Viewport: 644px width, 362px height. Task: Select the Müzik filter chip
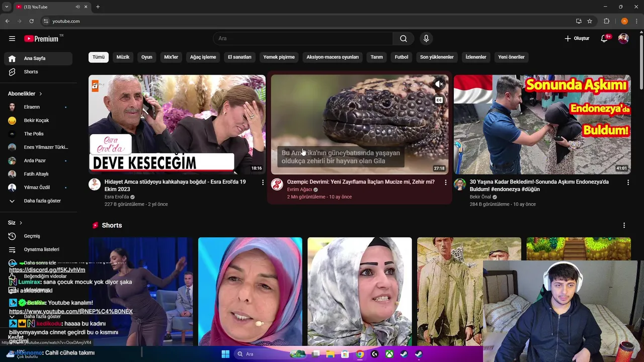[x=123, y=57]
